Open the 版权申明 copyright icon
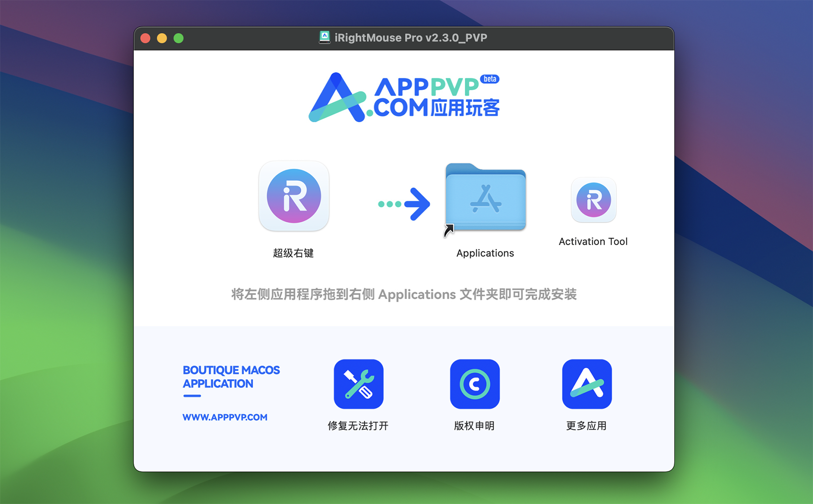 point(475,384)
